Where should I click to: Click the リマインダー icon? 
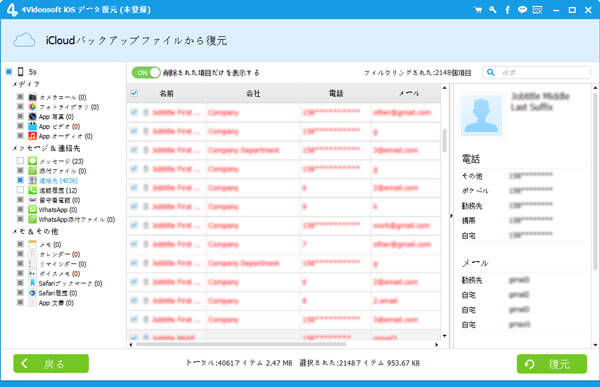click(x=33, y=264)
